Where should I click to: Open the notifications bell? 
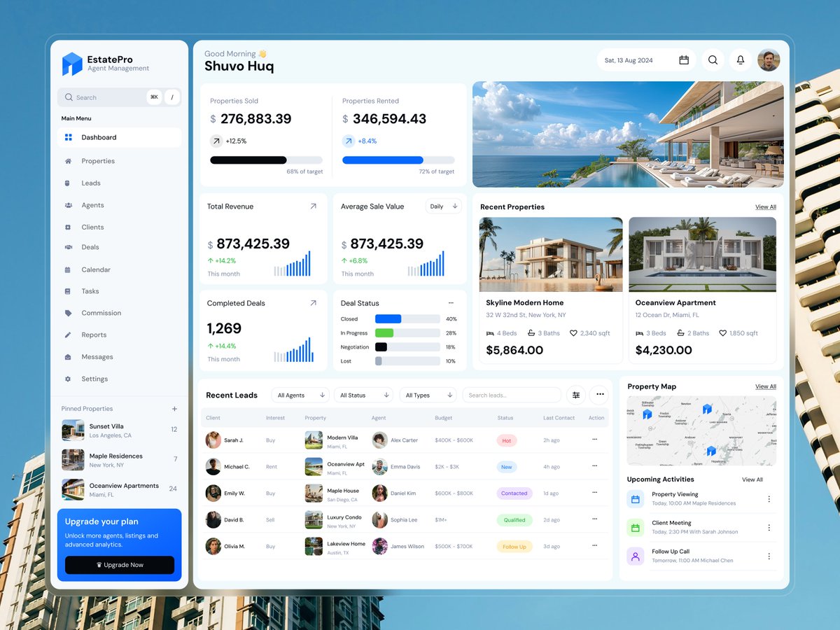click(x=741, y=60)
